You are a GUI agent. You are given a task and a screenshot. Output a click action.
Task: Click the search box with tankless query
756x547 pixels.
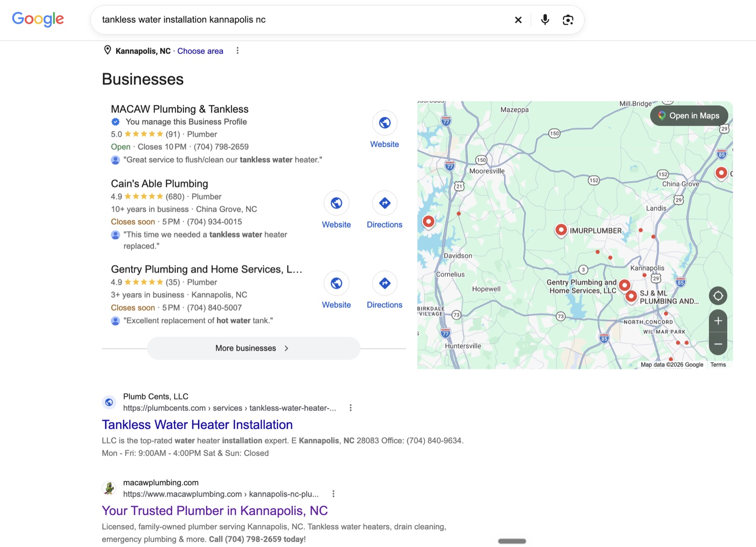coord(302,20)
